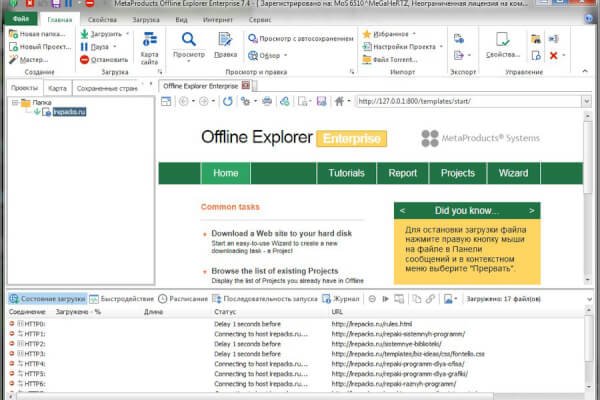Create a Новый Проект from ribbon
The width and height of the screenshot is (600, 400).
coord(40,47)
